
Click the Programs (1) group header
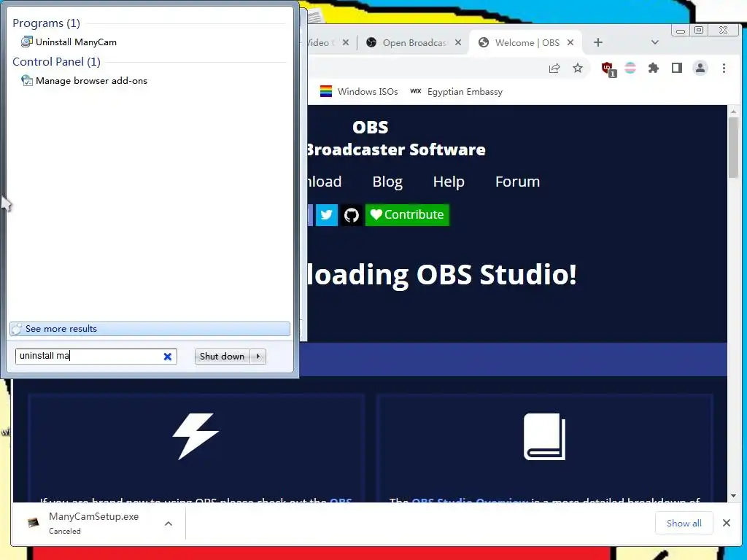click(46, 23)
